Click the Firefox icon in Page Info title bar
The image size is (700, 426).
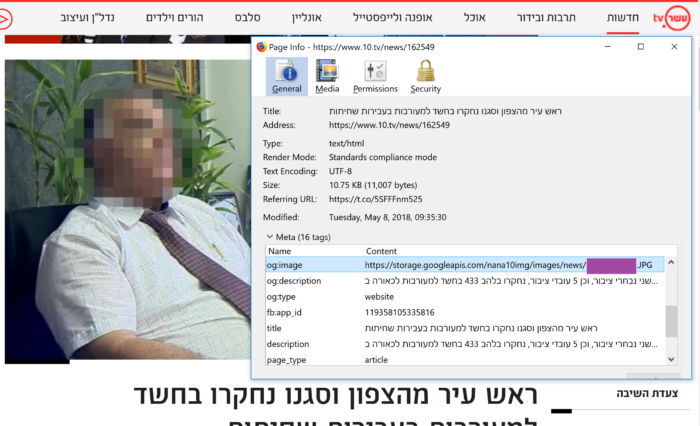point(262,47)
